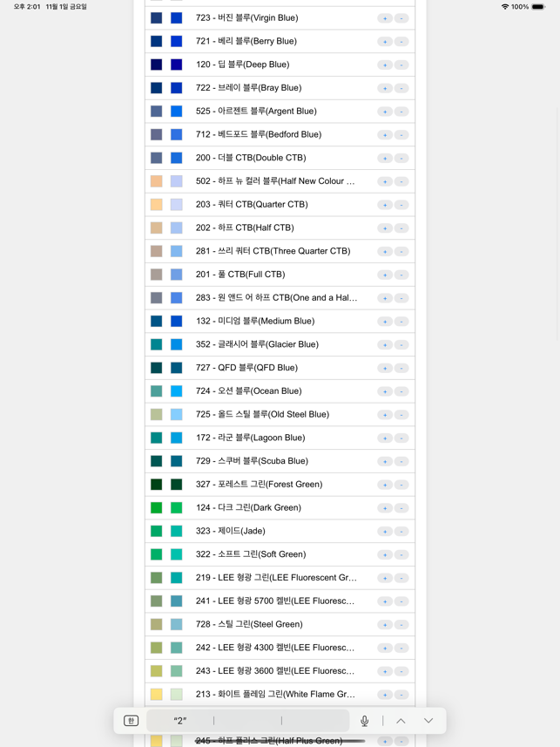Tap the plus button for 728 Steel Green

click(385, 625)
